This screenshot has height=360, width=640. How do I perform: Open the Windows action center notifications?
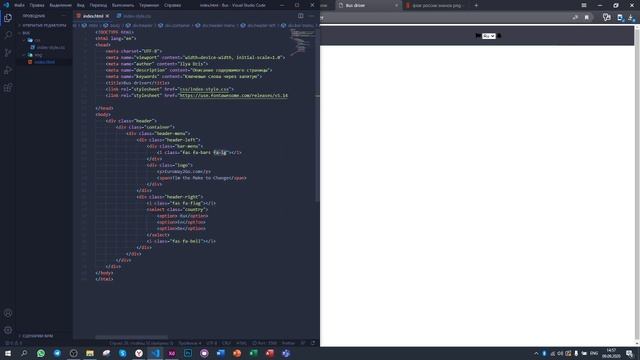pos(630,353)
